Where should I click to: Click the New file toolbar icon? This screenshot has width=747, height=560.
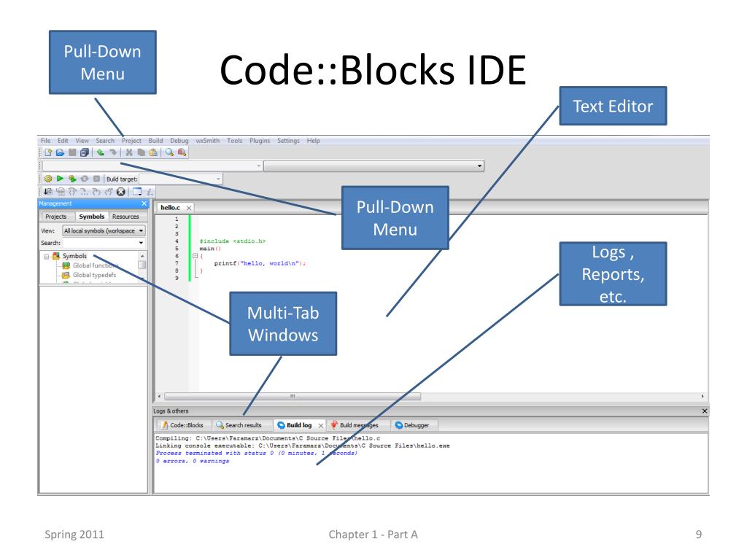coord(48,152)
